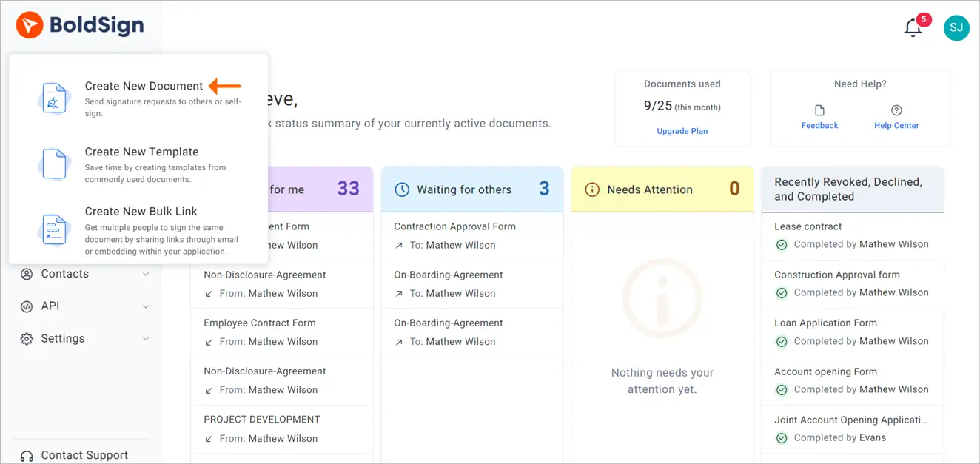Click the Create New Document icon
The height and width of the screenshot is (464, 980).
pos(54,98)
